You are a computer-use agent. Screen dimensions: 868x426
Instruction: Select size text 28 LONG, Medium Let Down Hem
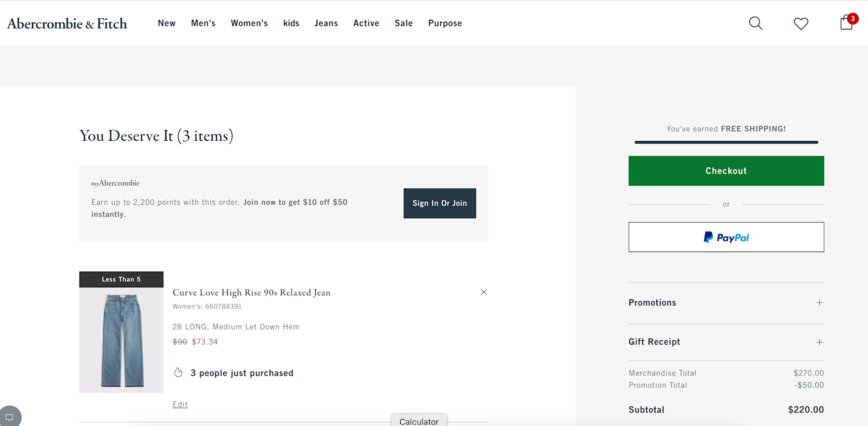(236, 327)
